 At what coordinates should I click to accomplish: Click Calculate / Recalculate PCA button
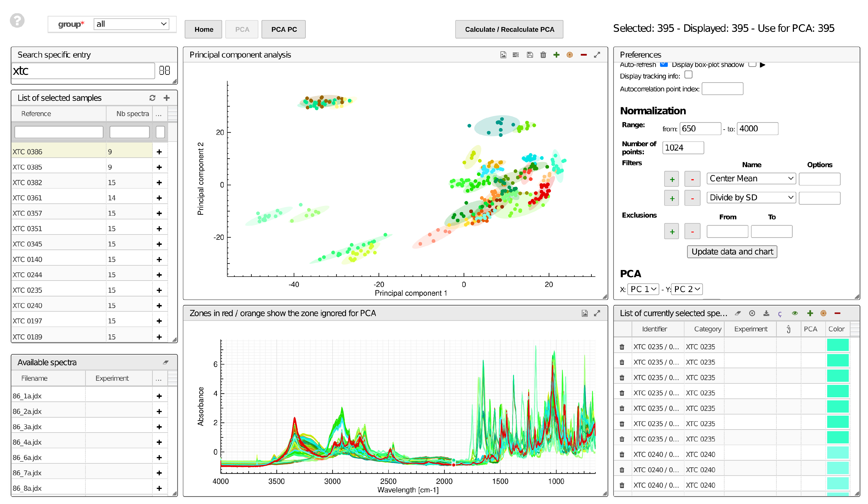pyautogui.click(x=509, y=29)
